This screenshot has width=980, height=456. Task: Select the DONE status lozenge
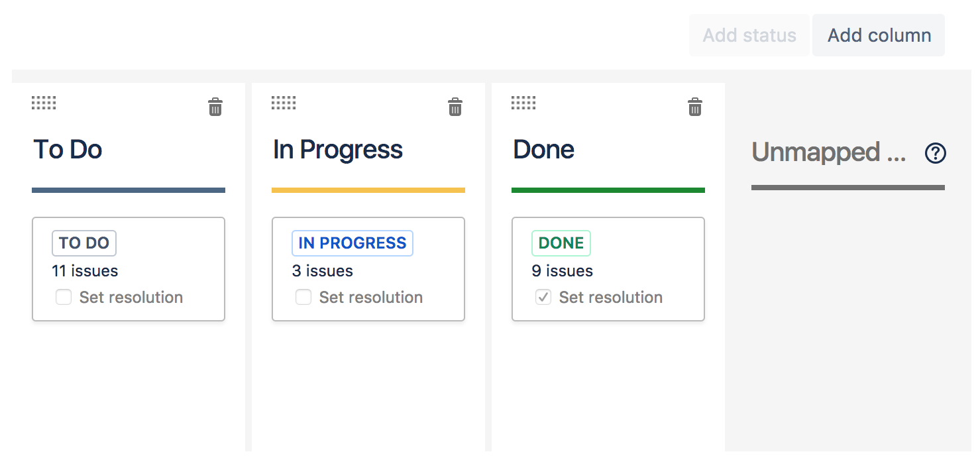tap(561, 243)
